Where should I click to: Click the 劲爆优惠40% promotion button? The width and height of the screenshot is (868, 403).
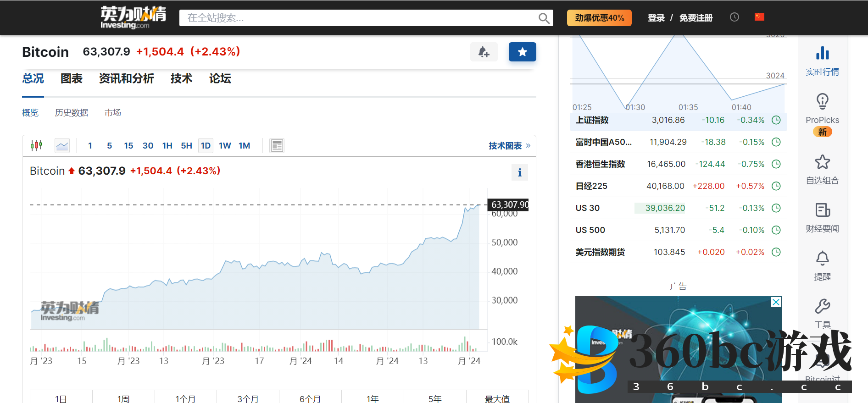(599, 18)
